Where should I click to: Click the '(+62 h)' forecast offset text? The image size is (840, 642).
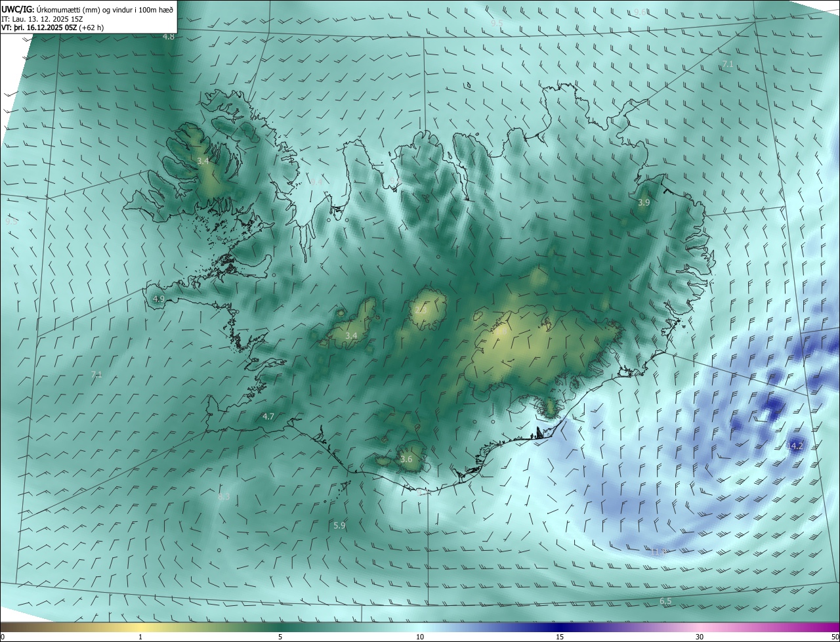coord(91,28)
